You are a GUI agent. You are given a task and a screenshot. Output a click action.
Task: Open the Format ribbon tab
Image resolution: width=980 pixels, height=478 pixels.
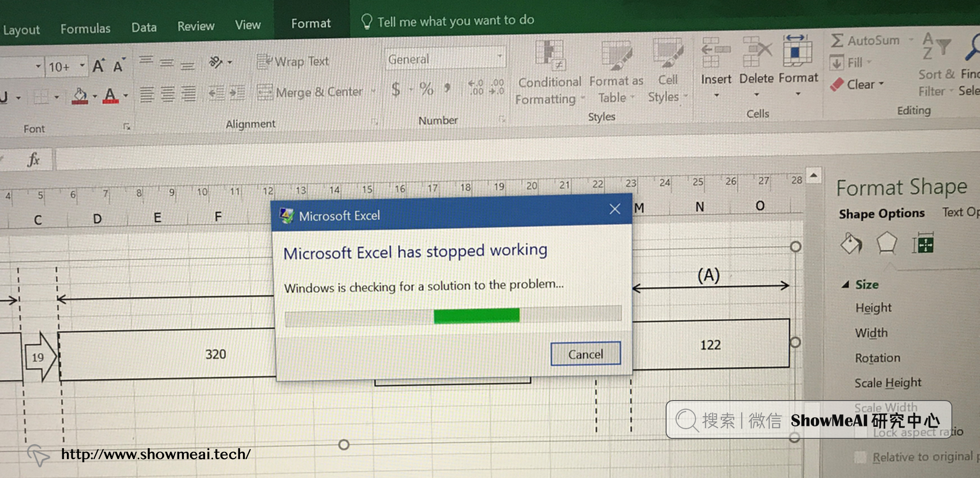click(x=311, y=23)
